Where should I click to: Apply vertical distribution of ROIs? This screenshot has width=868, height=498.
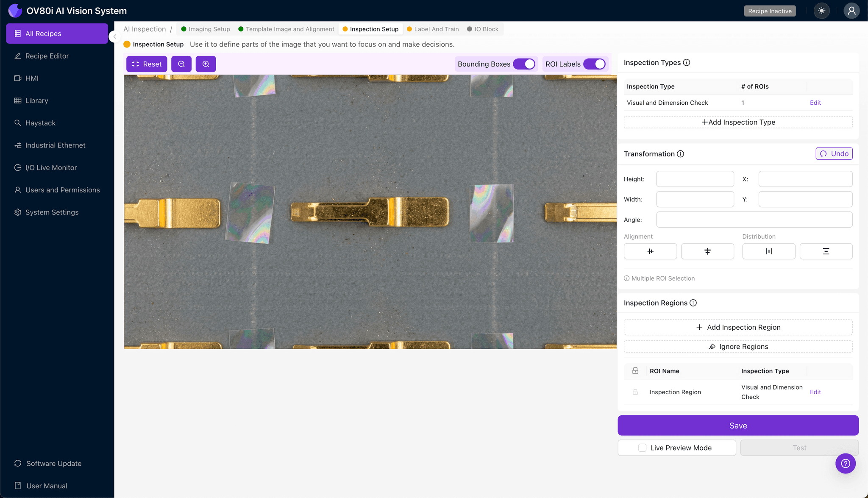tap(826, 251)
